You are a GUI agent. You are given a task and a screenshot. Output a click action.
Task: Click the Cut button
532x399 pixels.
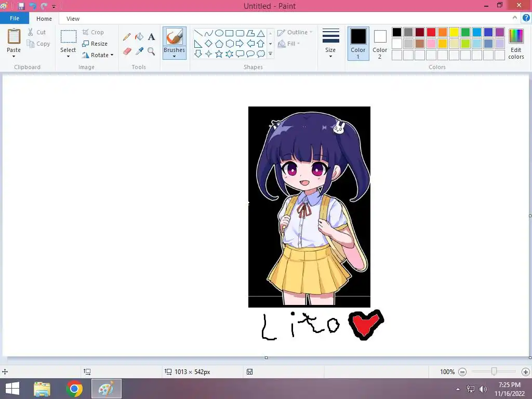point(37,32)
